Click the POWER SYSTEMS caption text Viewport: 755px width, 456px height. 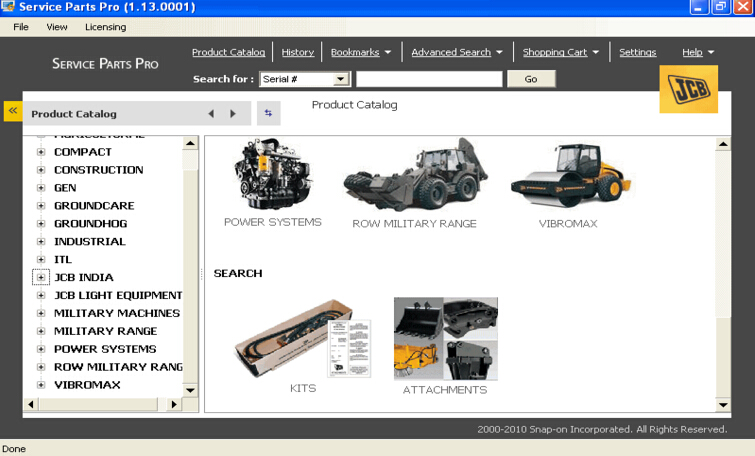[273, 222]
